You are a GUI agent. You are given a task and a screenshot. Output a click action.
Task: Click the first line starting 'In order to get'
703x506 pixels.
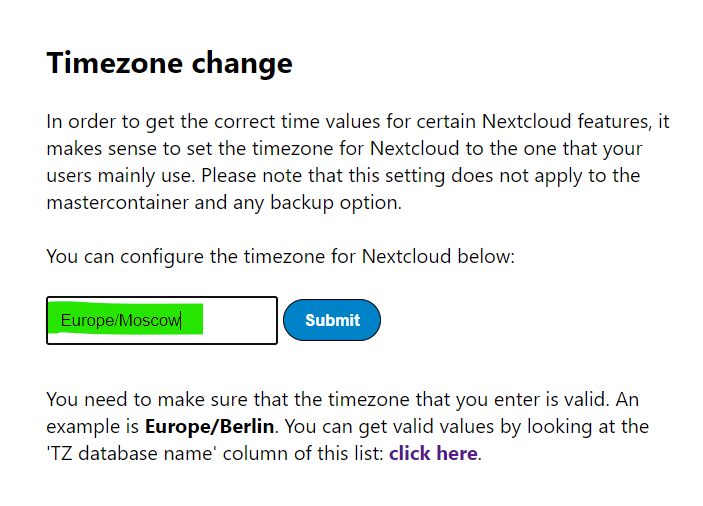pos(357,122)
